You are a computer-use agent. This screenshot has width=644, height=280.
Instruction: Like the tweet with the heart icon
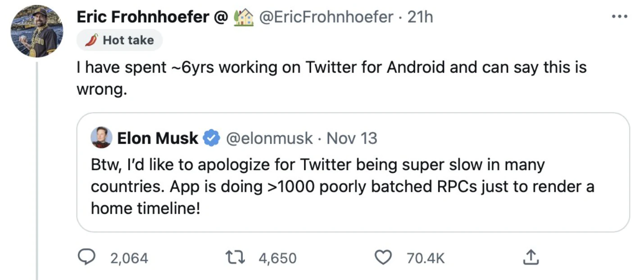pyautogui.click(x=384, y=257)
